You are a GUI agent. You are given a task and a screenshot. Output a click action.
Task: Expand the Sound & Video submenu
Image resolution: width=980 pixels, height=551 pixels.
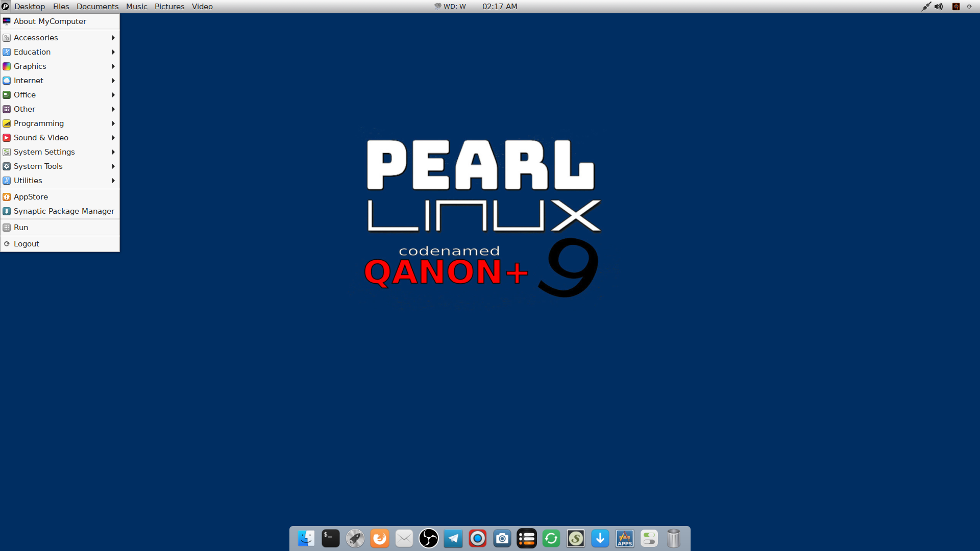[60, 138]
